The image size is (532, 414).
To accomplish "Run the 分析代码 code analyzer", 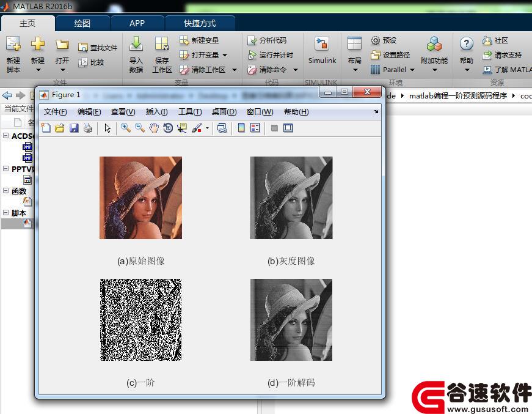I will tap(267, 40).
